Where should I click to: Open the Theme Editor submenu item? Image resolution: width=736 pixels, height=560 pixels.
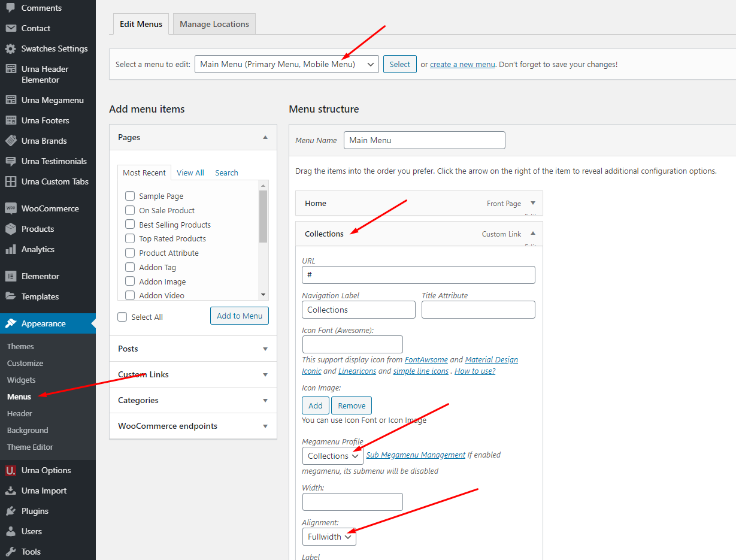(x=30, y=447)
